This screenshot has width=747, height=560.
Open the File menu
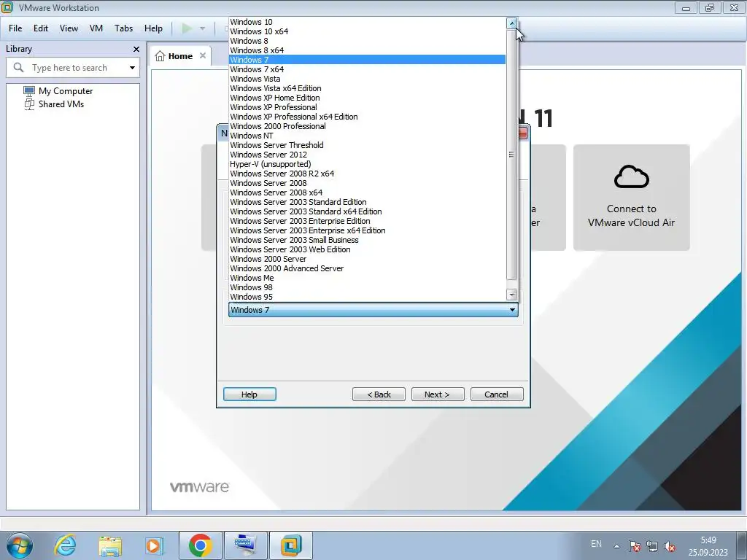point(15,28)
